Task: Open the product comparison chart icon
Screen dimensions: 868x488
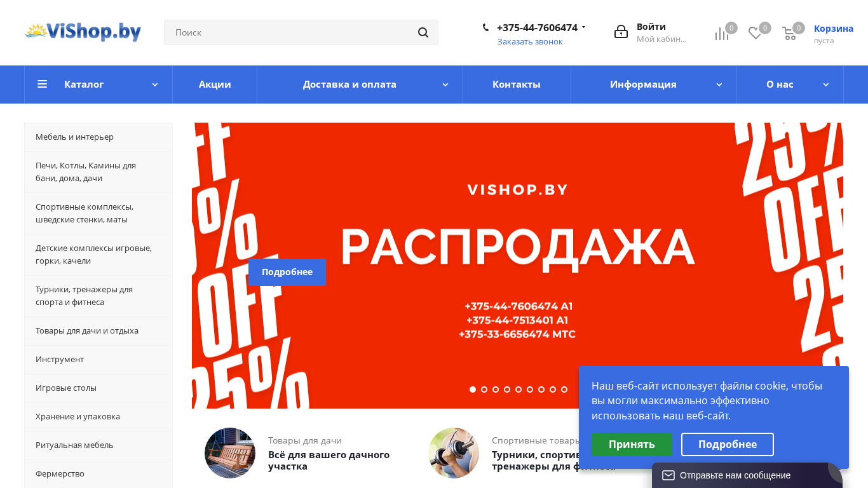Action: tap(721, 34)
